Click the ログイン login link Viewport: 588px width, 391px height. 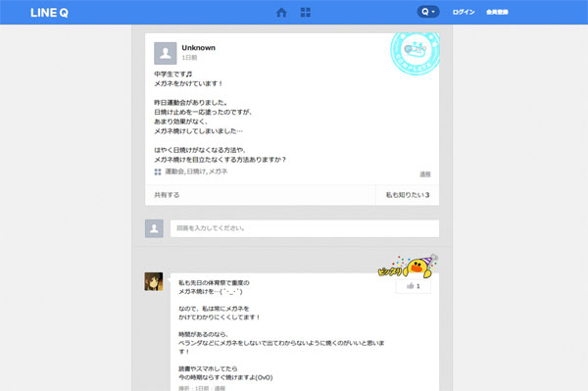point(464,12)
